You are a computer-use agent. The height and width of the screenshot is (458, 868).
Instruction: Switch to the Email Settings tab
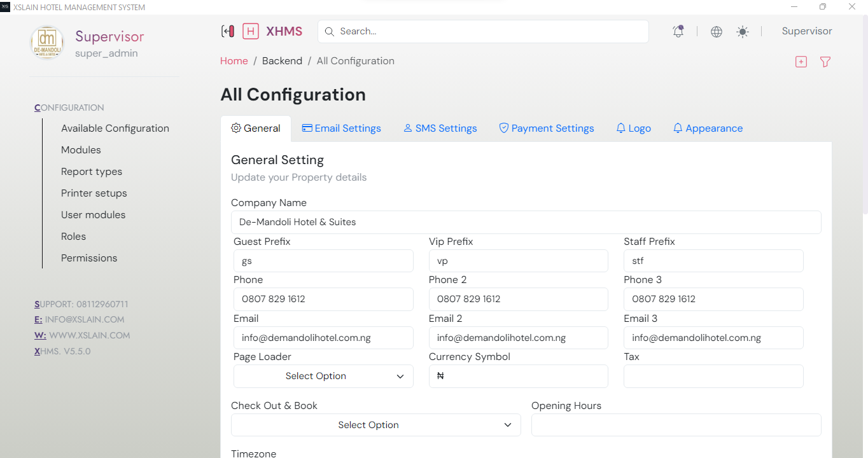coord(341,128)
